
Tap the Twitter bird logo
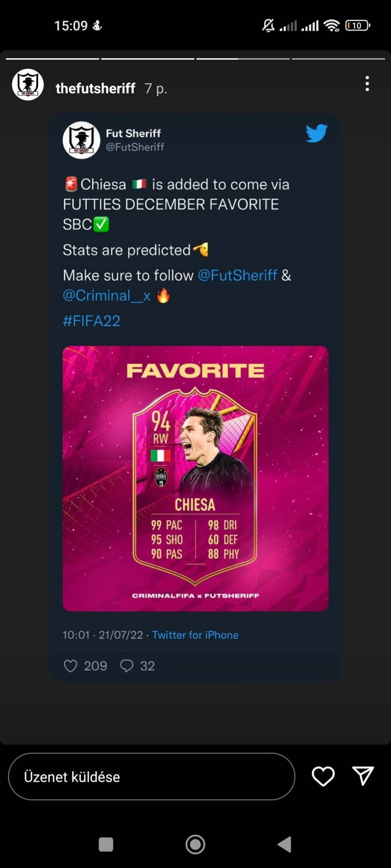click(317, 133)
